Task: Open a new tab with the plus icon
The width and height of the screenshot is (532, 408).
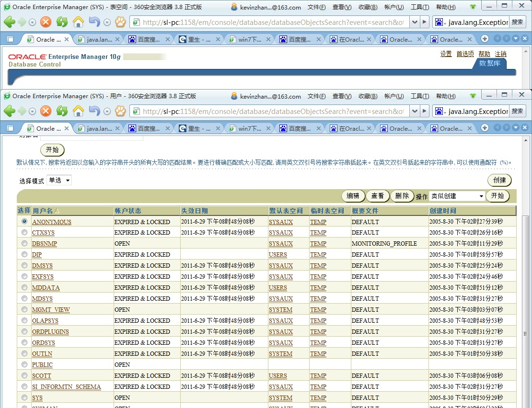Action: 485,128
